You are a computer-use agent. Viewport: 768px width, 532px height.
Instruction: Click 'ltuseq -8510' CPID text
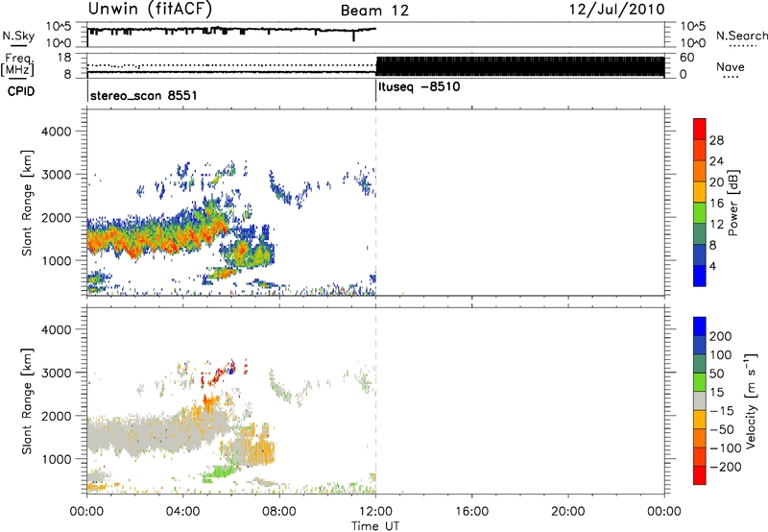click(419, 87)
